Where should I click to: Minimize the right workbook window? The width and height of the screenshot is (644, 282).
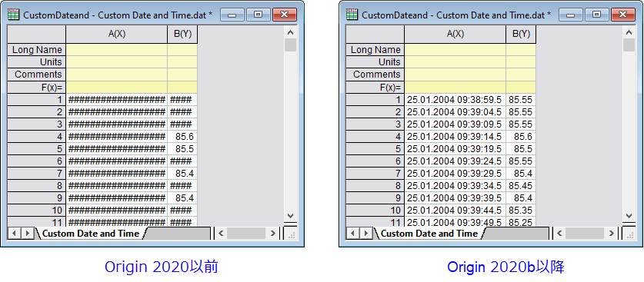[571, 15]
